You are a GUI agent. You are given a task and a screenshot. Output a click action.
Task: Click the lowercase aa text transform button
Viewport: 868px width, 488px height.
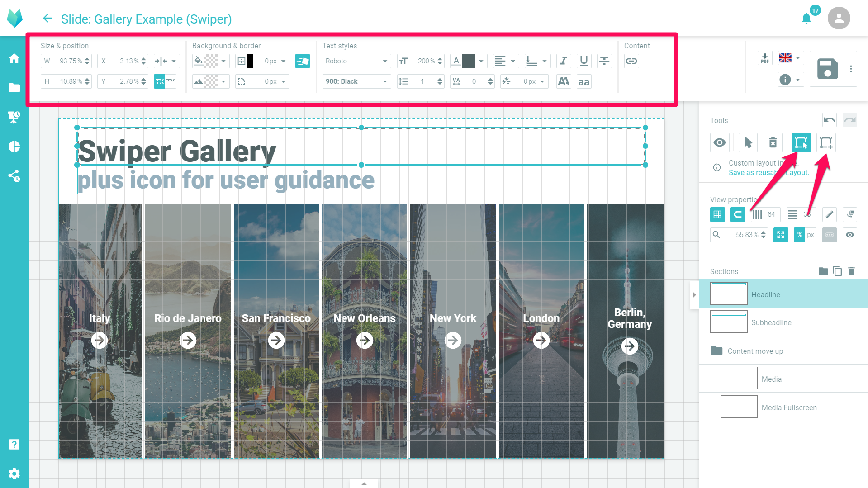pos(584,81)
